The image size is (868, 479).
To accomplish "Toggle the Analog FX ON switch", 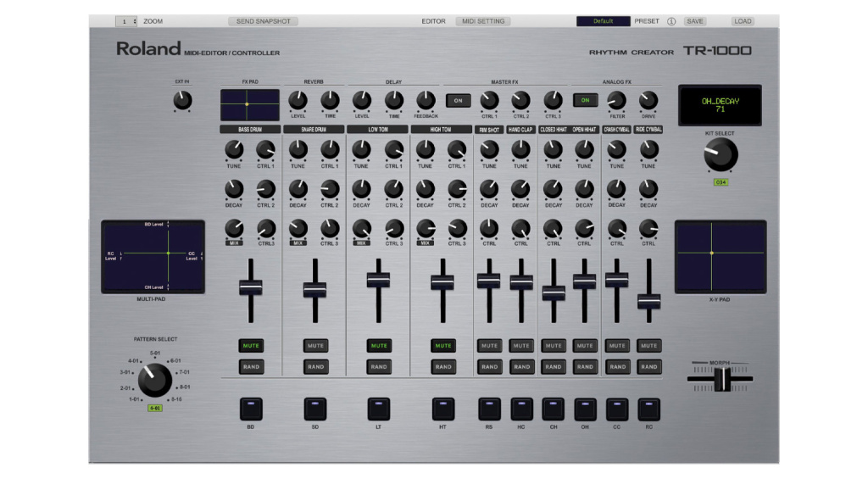I will [x=585, y=100].
